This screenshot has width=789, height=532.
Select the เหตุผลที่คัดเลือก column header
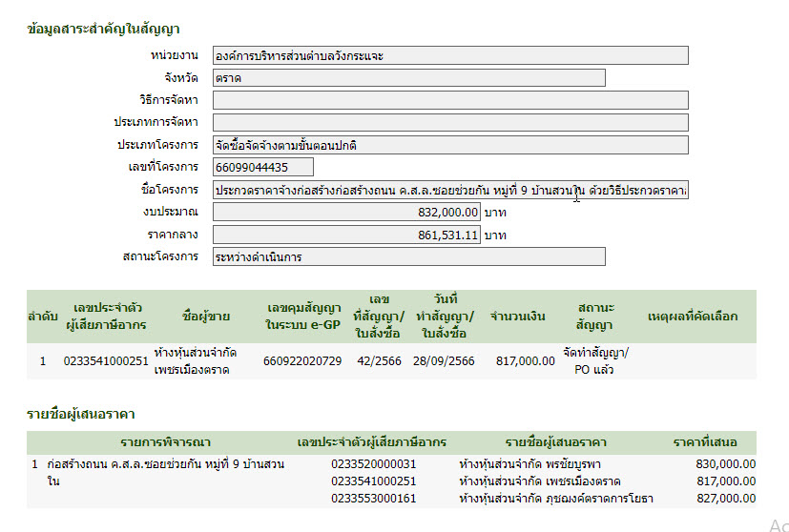coord(692,317)
